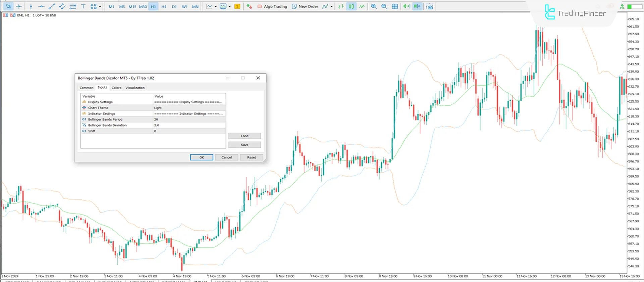Click Cancel in indicator dialog
Screen dimensions: 644x282
click(x=226, y=157)
